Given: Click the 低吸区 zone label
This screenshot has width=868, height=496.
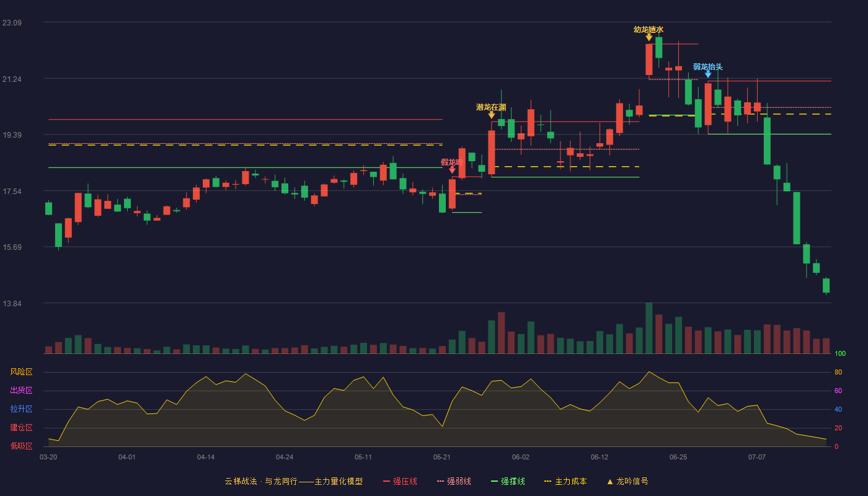Looking at the screenshot, I should coord(21,446).
